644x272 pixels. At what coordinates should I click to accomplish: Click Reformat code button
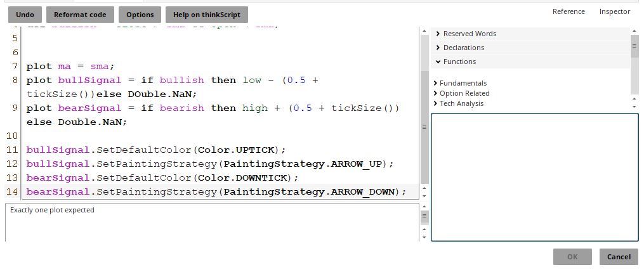click(x=80, y=15)
